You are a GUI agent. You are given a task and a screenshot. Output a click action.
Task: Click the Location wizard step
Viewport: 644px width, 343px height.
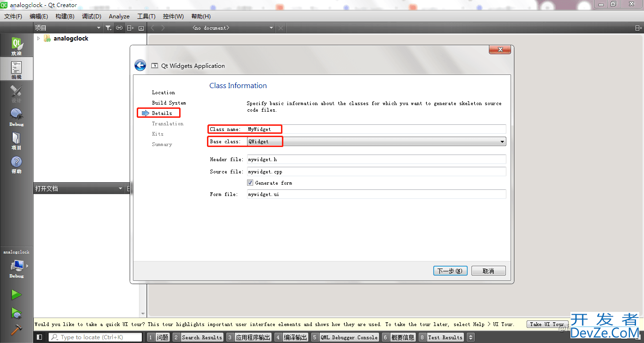163,92
